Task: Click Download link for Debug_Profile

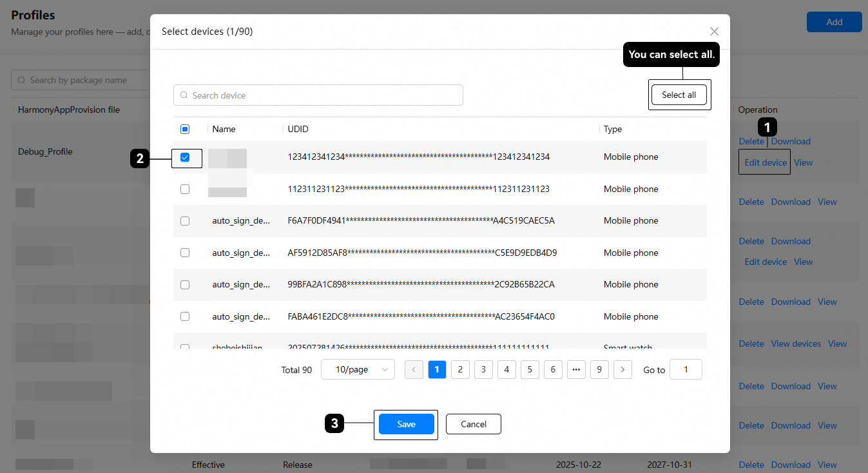Action: tap(791, 141)
